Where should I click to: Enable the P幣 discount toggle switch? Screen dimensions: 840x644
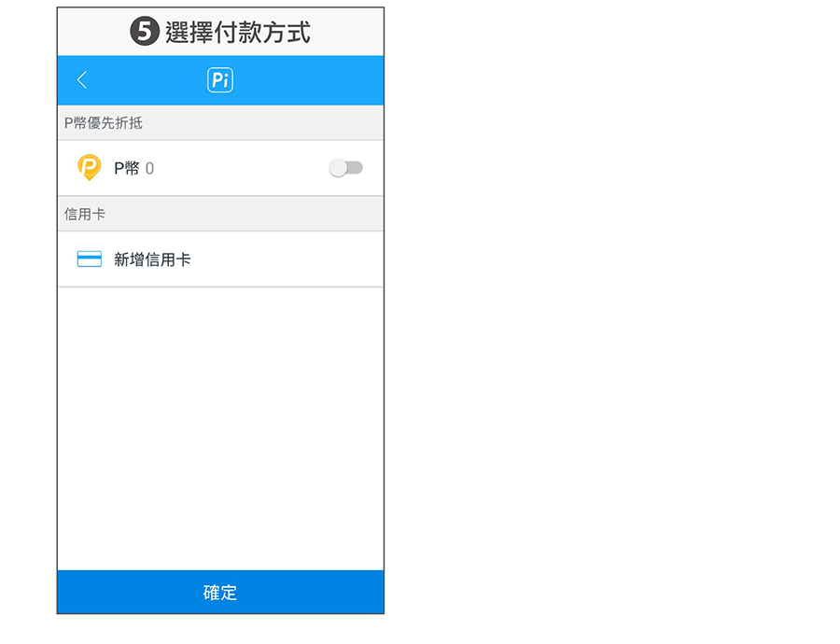point(346,168)
